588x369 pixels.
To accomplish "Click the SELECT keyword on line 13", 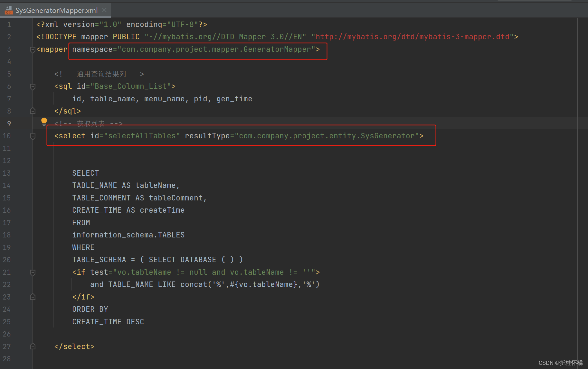I will (85, 173).
